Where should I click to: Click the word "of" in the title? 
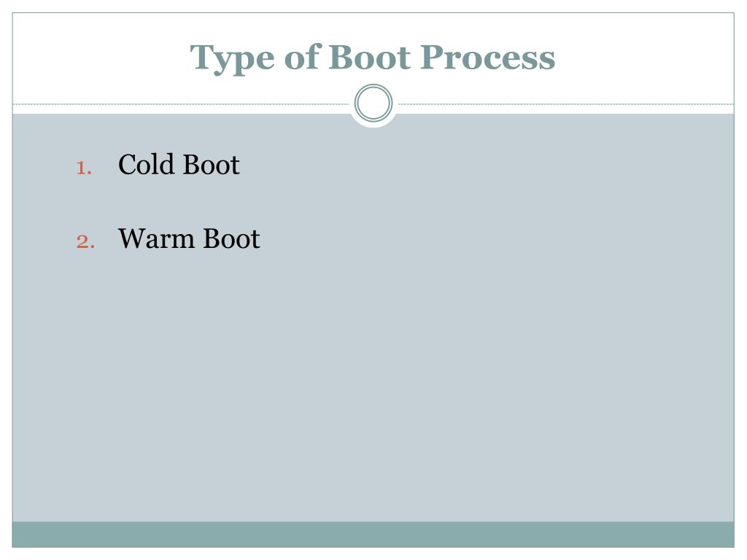303,57
